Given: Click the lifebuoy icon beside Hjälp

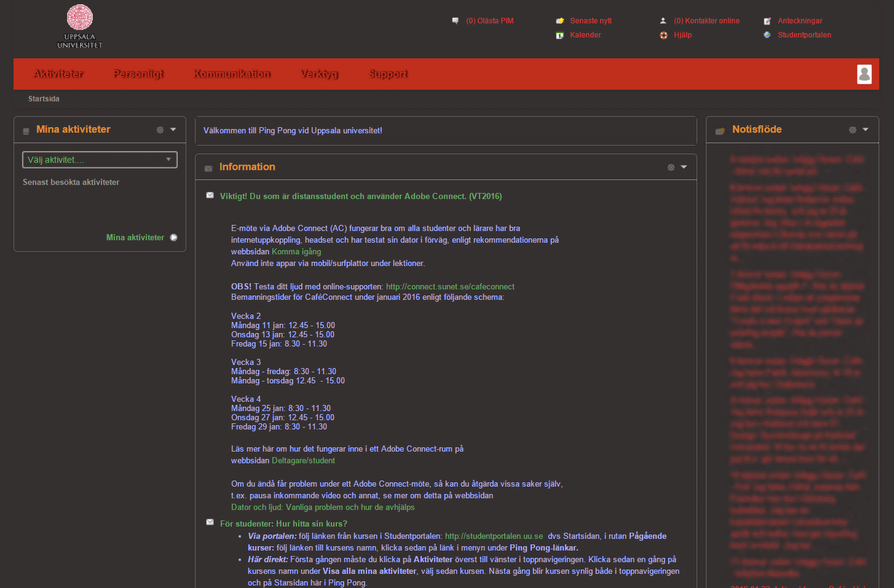Looking at the screenshot, I should [663, 35].
